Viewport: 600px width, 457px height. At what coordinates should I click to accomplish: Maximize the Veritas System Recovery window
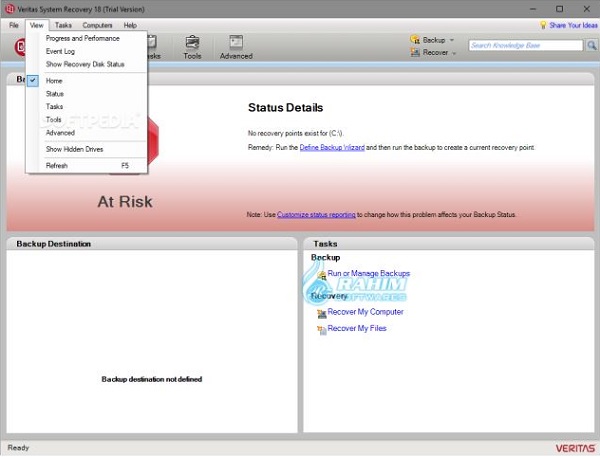point(559,9)
